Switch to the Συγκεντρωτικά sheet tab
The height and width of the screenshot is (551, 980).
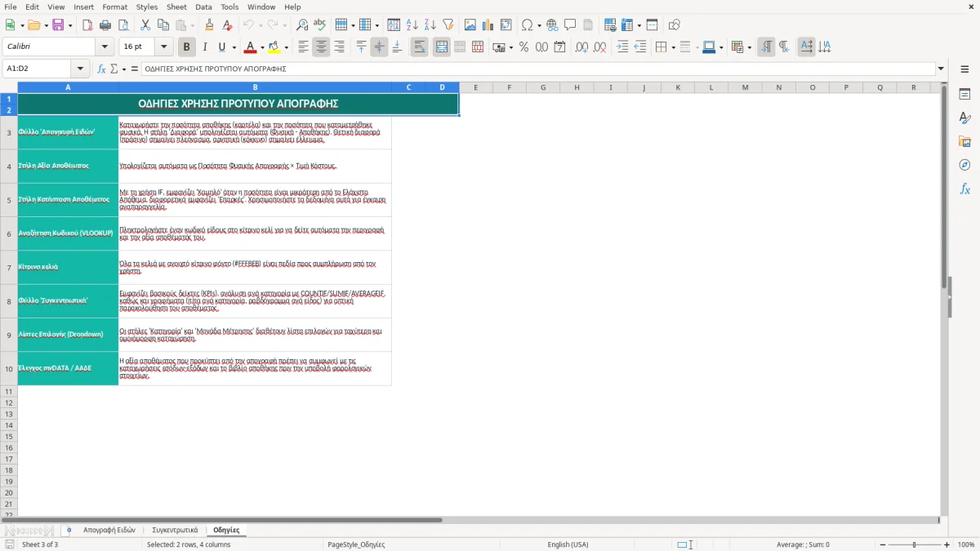[x=175, y=530]
